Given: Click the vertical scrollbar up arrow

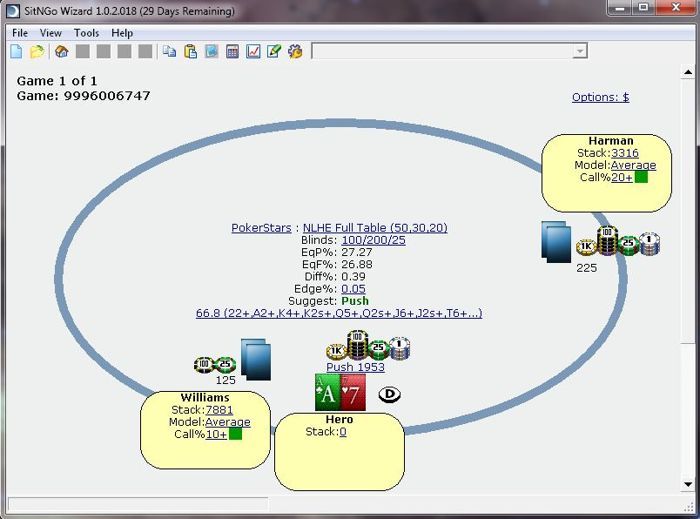Looking at the screenshot, I should 688,72.
